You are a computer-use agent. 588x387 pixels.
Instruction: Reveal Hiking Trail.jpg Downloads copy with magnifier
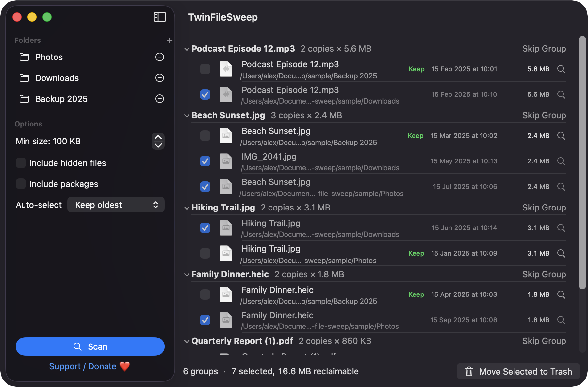(561, 228)
